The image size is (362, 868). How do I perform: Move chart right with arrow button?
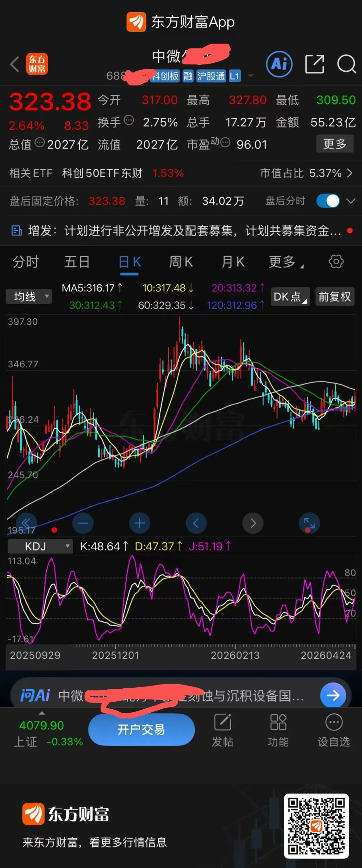pos(253,523)
